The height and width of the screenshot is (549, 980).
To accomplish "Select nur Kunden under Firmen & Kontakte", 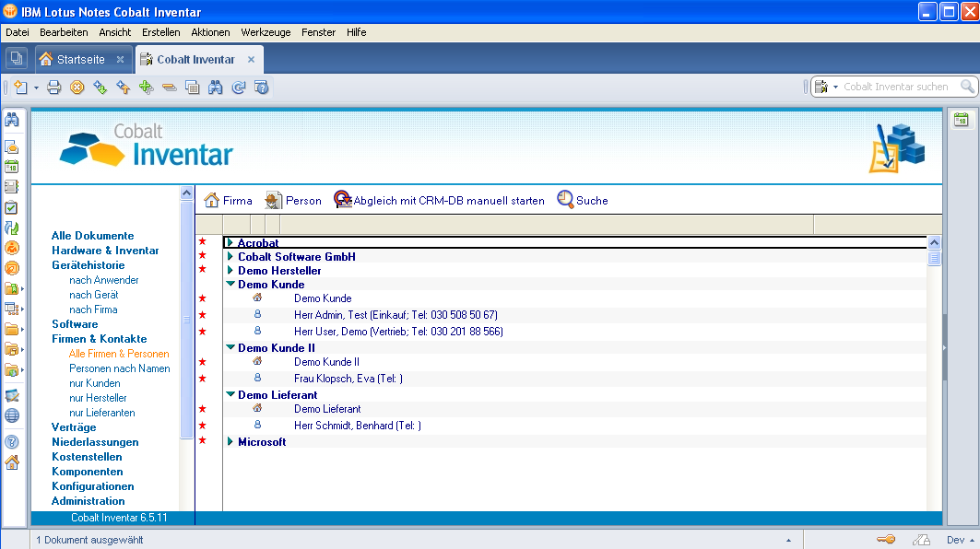I will click(x=94, y=383).
